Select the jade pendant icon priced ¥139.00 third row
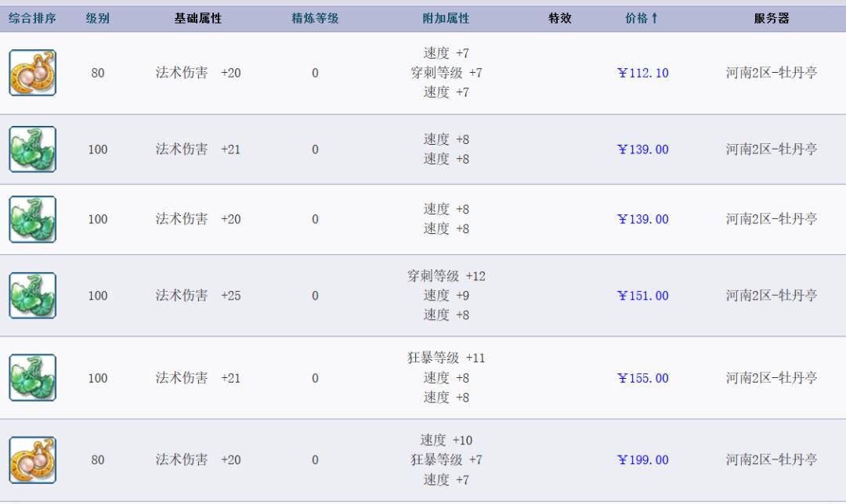The image size is (846, 504). pos(32,219)
